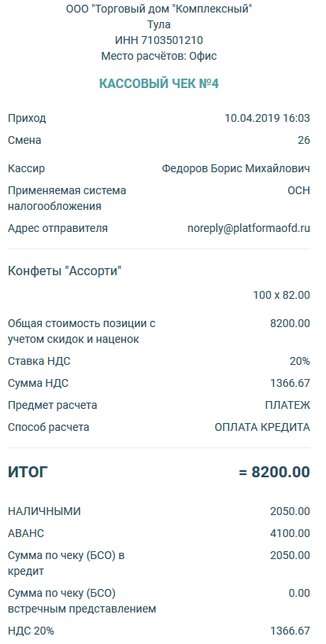Click the ОСН taxation system value
The height and width of the screenshot is (644, 326).
299,191
